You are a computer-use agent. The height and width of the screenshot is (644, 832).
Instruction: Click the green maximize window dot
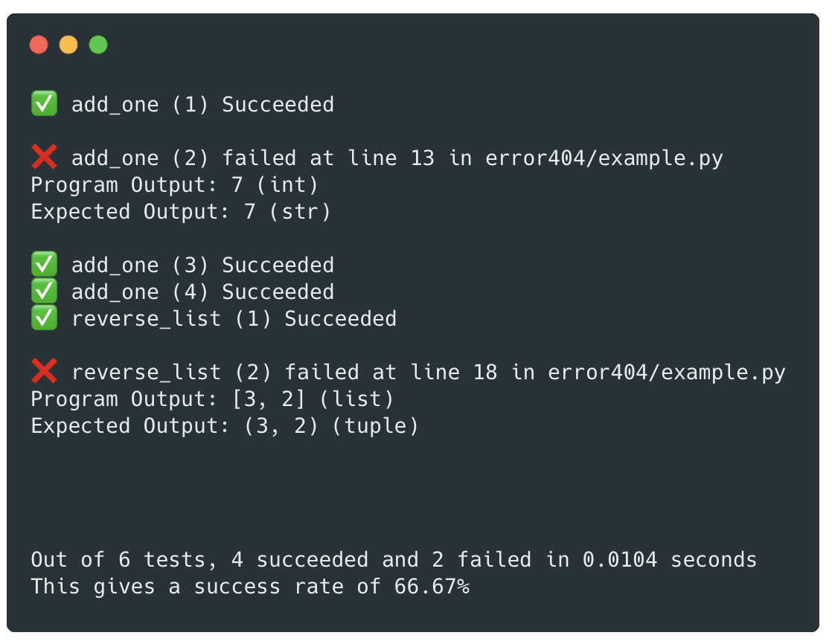tap(98, 45)
